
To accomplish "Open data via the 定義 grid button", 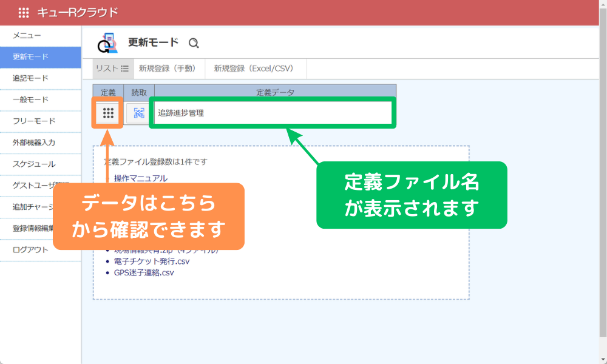I will pyautogui.click(x=108, y=113).
